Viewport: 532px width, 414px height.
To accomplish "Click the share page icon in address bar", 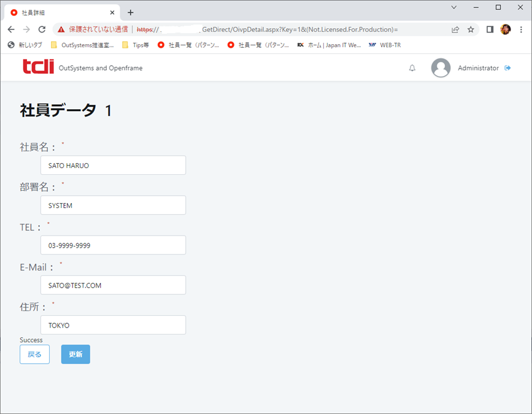I will point(455,29).
